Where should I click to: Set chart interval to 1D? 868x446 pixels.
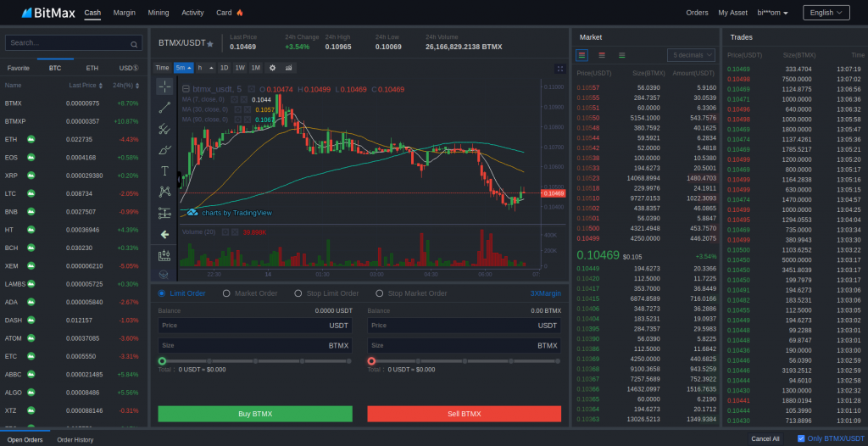(224, 68)
